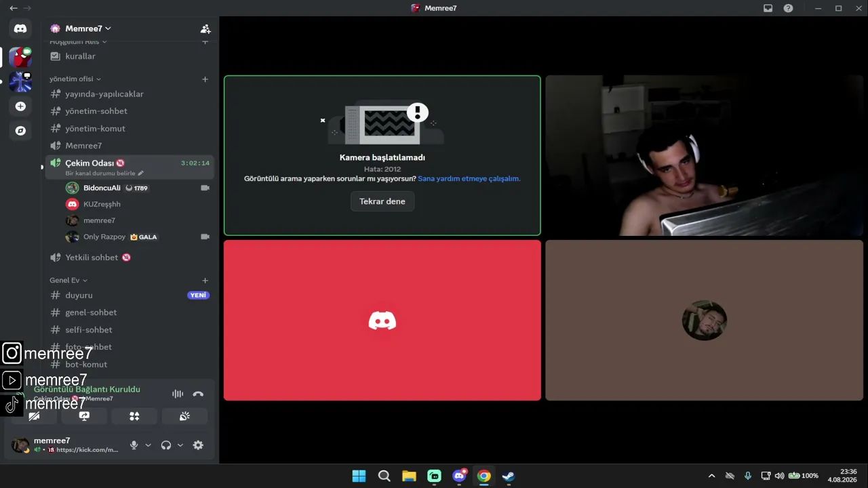The width and height of the screenshot is (868, 488).
Task: Open the red spider avatar server
Action: click(20, 58)
